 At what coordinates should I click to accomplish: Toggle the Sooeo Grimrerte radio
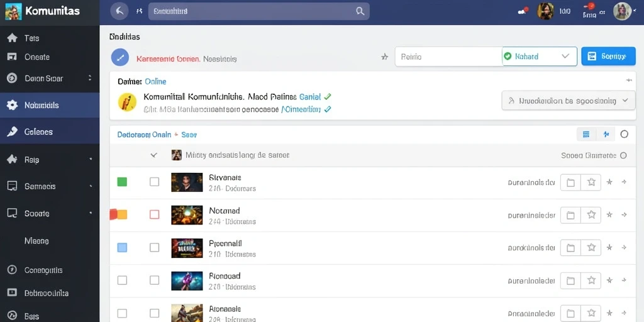pos(623,155)
